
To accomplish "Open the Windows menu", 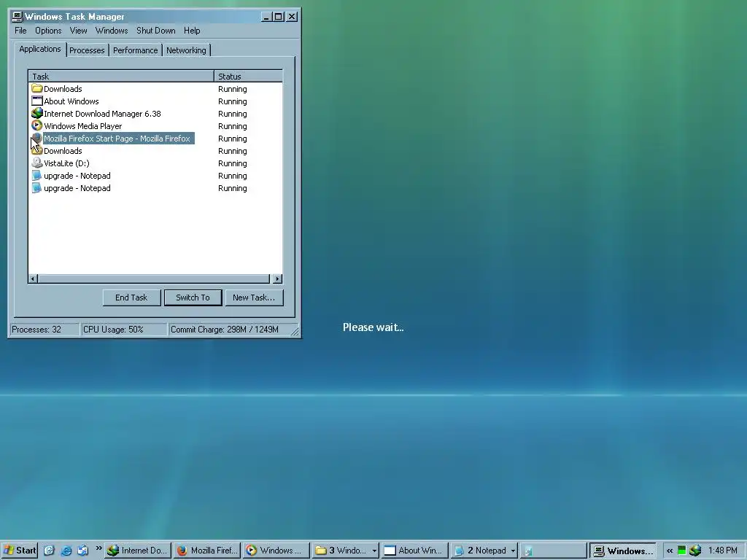I will point(112,31).
